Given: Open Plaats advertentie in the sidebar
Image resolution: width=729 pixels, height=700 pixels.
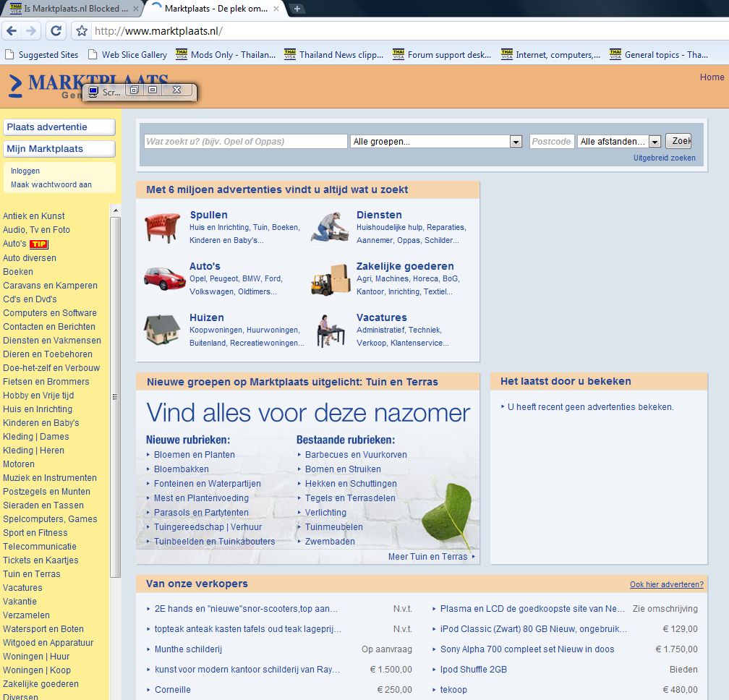Looking at the screenshot, I should click(x=59, y=127).
